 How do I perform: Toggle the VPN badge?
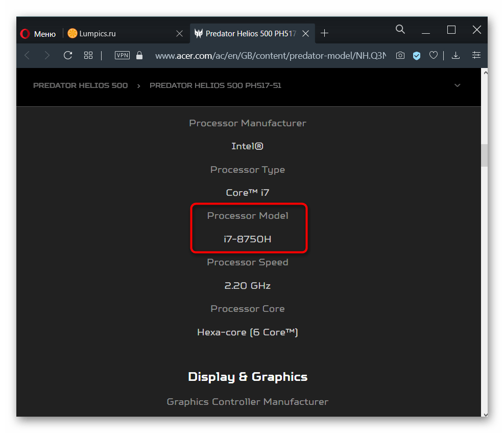(x=123, y=55)
